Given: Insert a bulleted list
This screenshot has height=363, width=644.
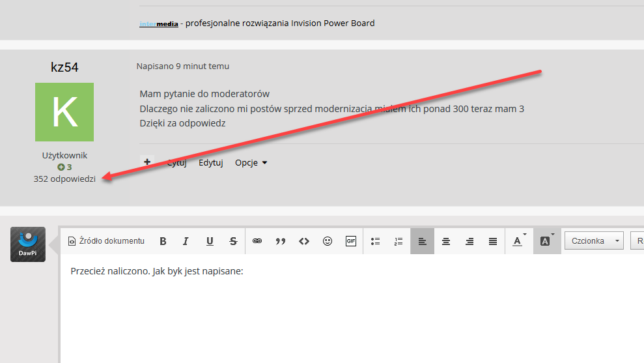Looking at the screenshot, I should 375,241.
